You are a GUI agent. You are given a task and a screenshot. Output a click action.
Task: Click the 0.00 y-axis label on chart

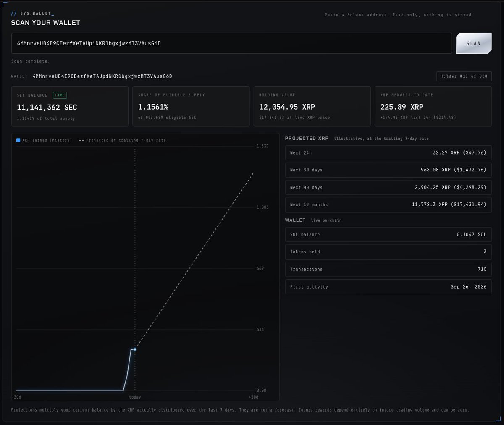[261, 391]
